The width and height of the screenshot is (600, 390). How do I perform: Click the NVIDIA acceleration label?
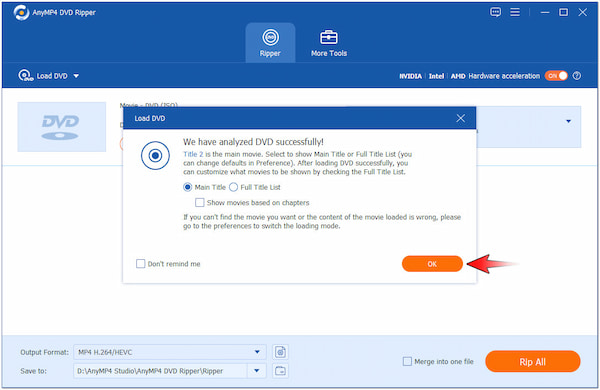tap(410, 76)
